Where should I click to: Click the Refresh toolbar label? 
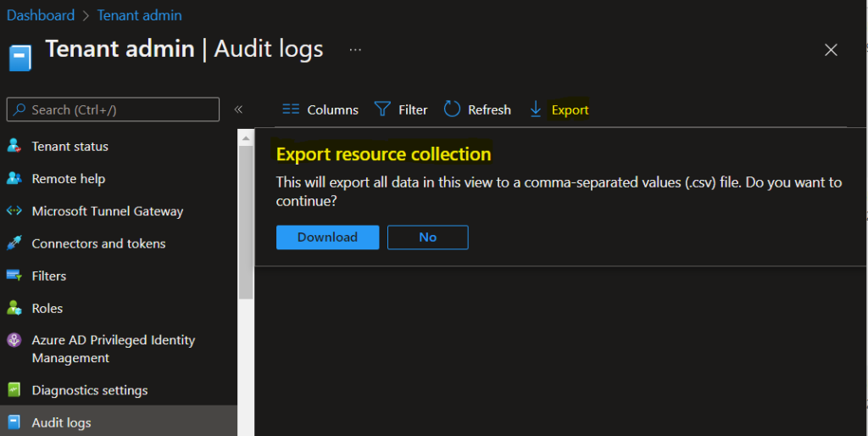[x=489, y=109]
